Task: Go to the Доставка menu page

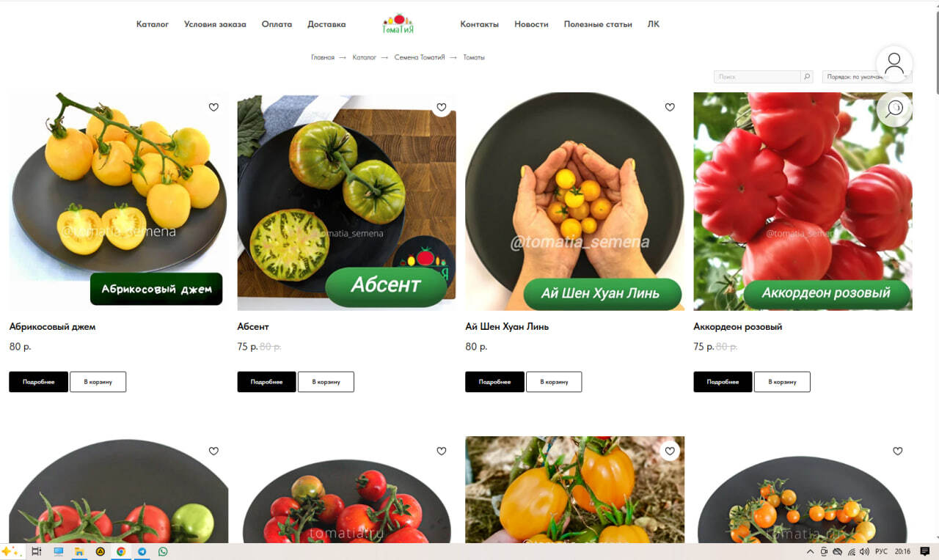Action: click(326, 24)
